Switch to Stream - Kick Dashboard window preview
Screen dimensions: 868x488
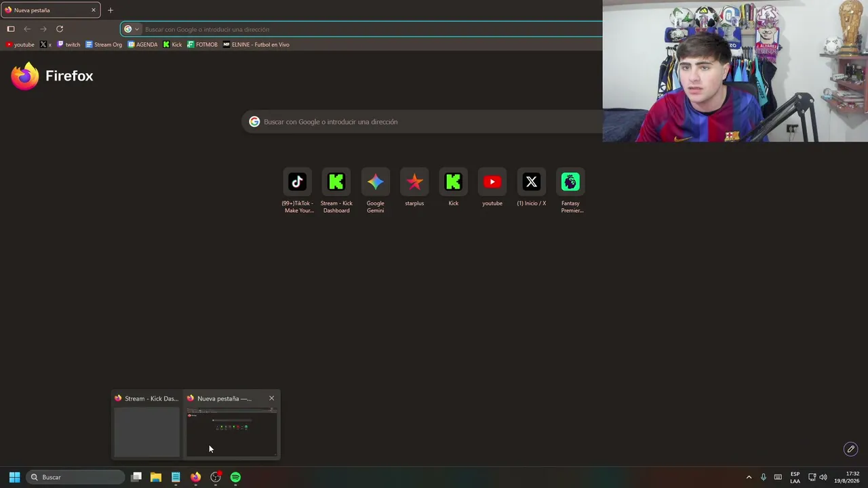click(x=146, y=425)
